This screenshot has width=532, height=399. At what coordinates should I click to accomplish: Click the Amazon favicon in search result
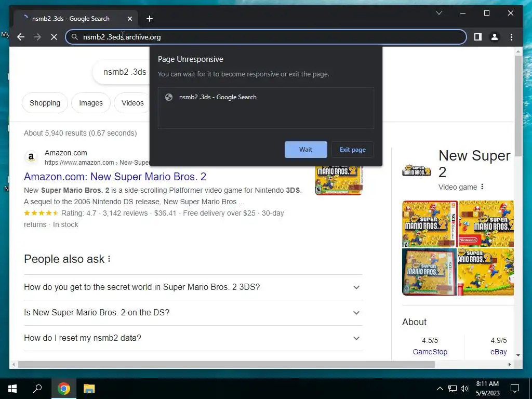click(x=31, y=157)
